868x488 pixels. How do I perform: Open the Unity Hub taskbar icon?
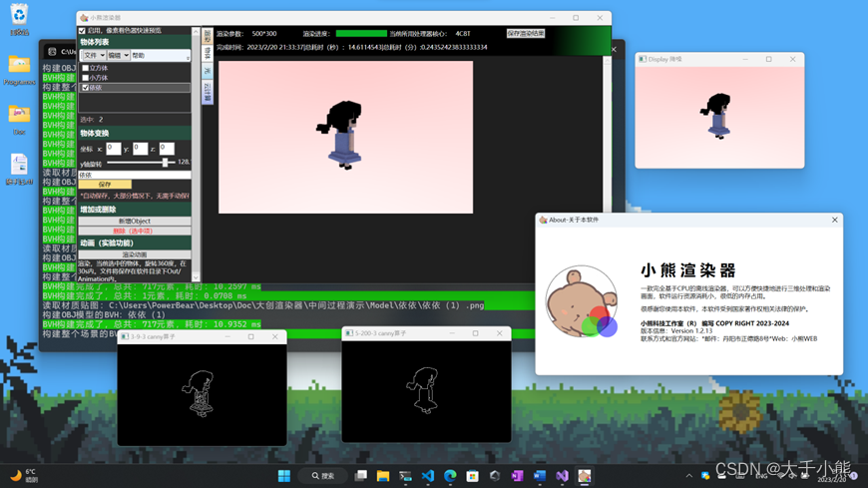pos(495,476)
